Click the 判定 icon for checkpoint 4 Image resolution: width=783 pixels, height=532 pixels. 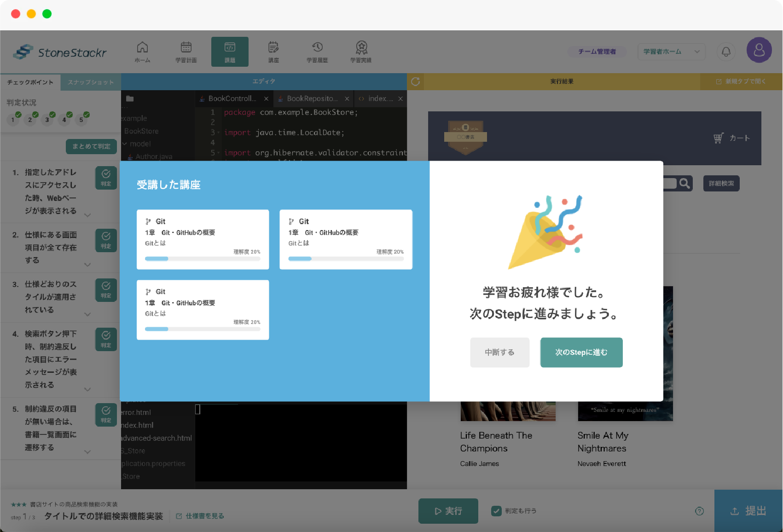tap(106, 339)
